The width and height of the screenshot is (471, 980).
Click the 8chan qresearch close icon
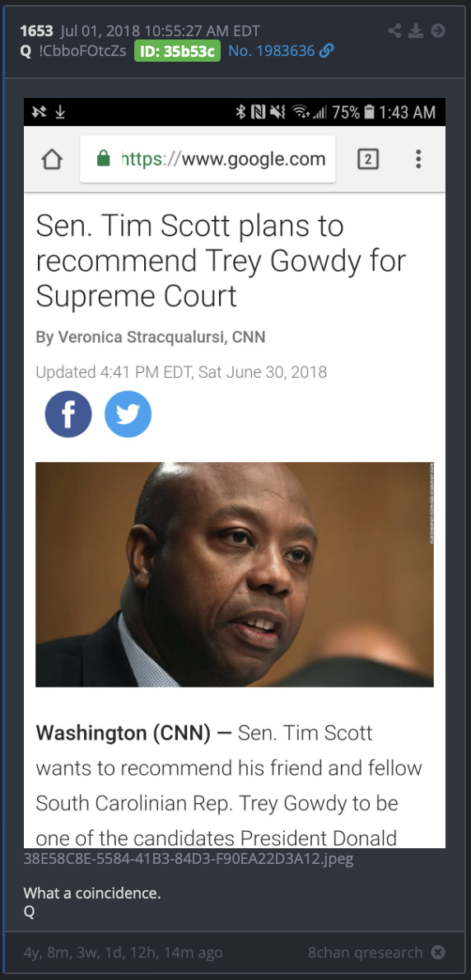click(x=439, y=953)
